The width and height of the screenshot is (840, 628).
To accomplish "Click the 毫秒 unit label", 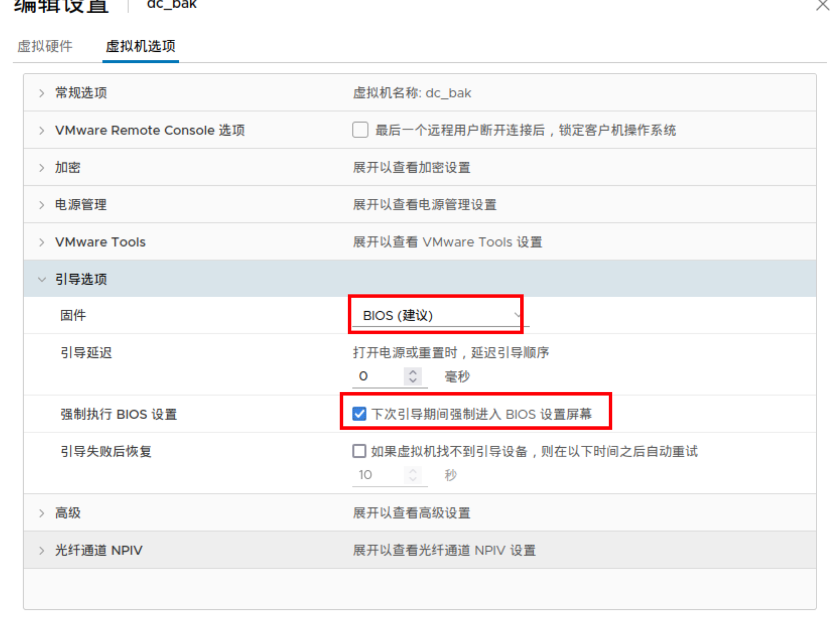I will [x=457, y=377].
